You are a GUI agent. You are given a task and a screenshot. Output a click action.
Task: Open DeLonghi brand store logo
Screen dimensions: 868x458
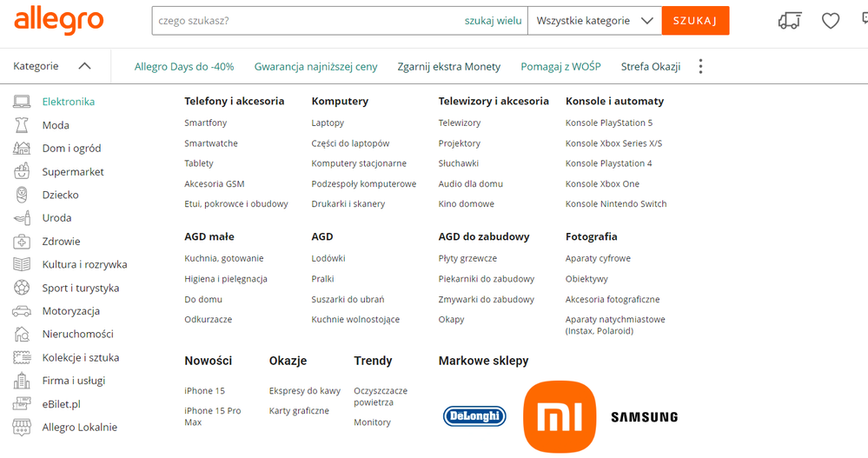pos(474,416)
